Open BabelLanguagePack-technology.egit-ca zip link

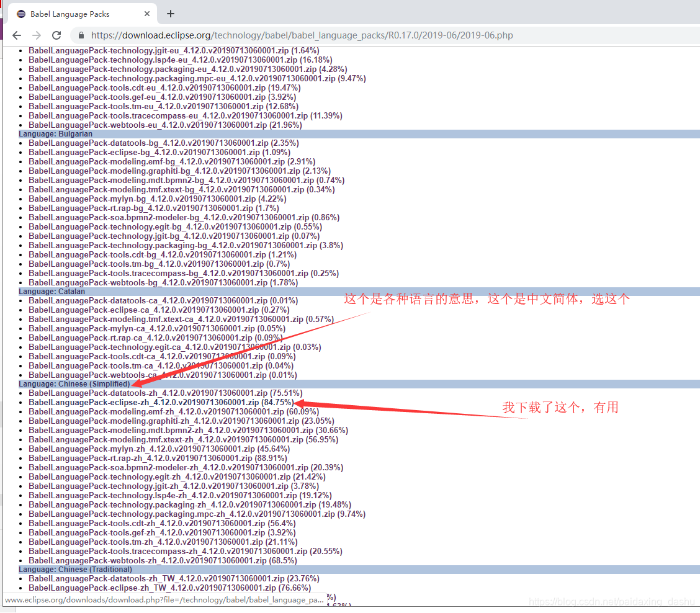click(175, 347)
